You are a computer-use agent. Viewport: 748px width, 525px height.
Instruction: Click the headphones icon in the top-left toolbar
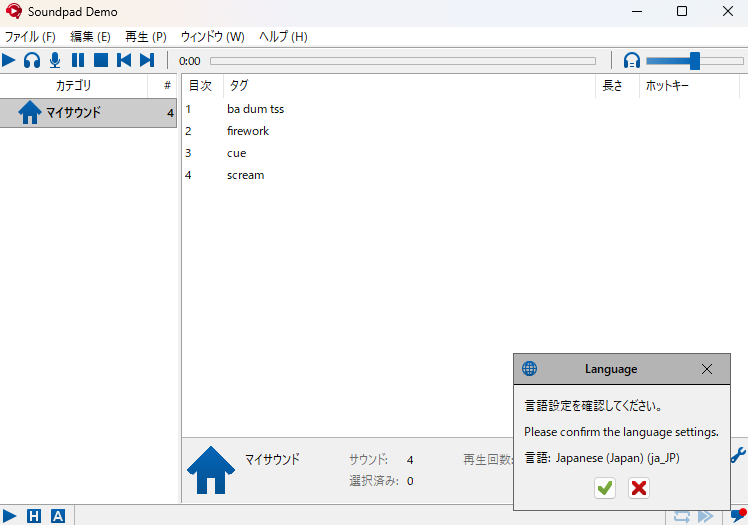click(32, 60)
